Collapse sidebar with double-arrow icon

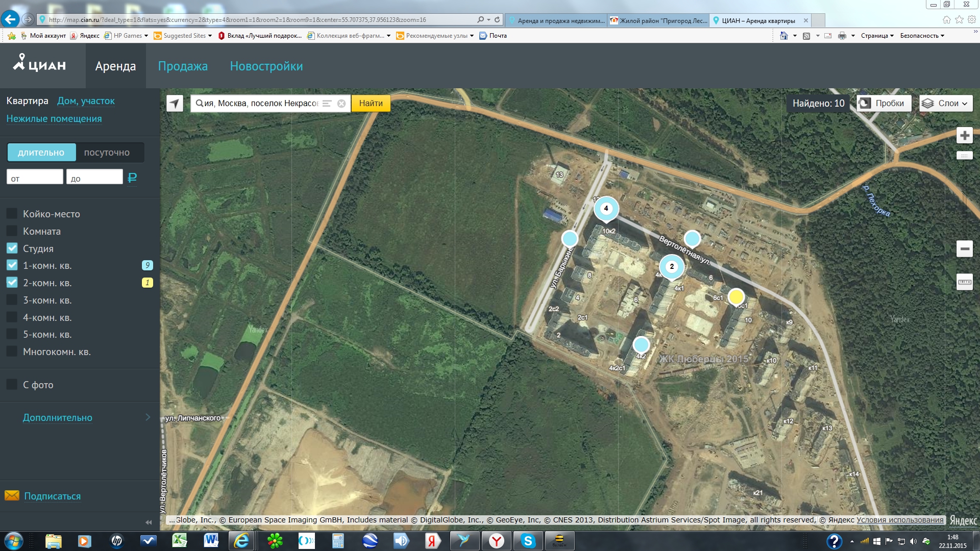(149, 522)
